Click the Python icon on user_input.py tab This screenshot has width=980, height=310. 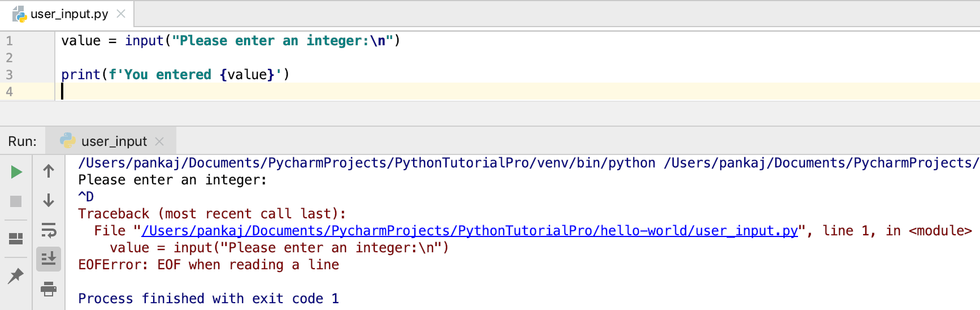19,14
